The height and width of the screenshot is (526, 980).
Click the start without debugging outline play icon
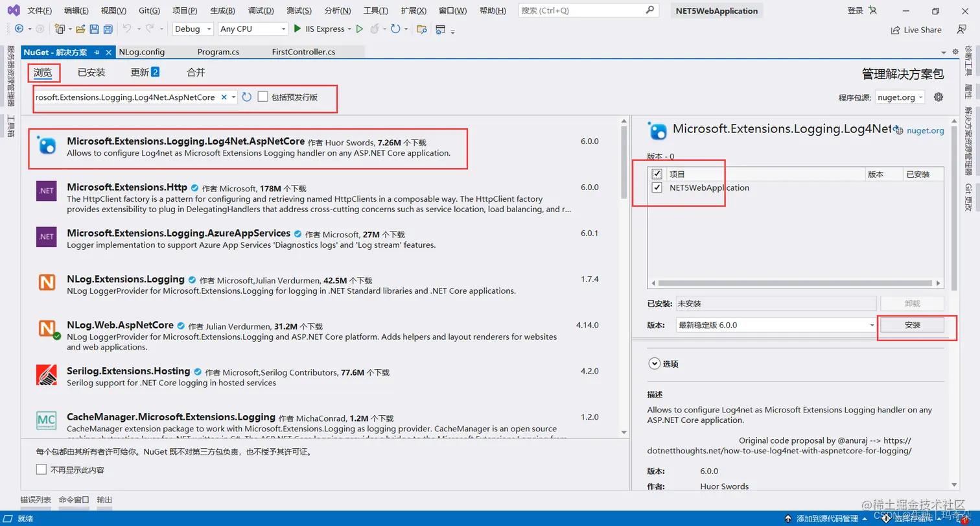[359, 29]
